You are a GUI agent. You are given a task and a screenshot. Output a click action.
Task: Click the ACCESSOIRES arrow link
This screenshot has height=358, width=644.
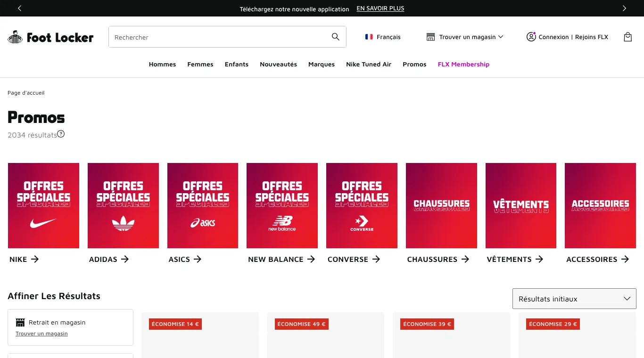[598, 259]
